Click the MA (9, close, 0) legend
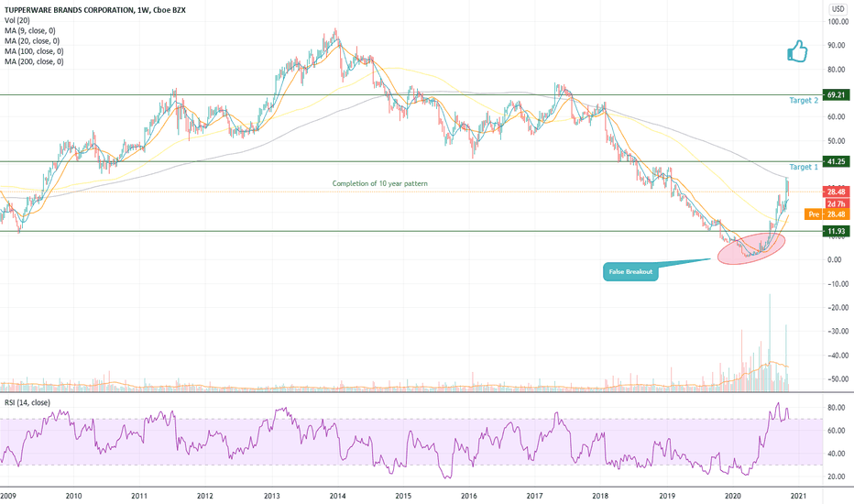This screenshot has height=504, width=854. coord(30,30)
